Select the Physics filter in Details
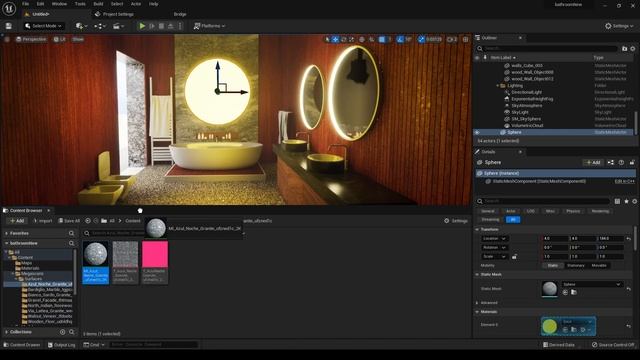The height and width of the screenshot is (360, 640). coord(573,211)
